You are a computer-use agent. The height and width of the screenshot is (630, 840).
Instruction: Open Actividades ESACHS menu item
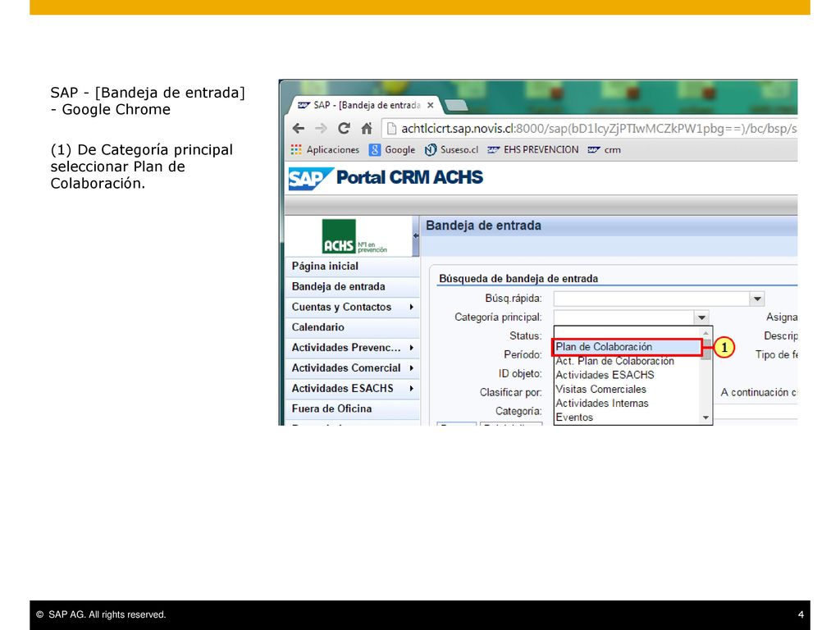(x=352, y=388)
